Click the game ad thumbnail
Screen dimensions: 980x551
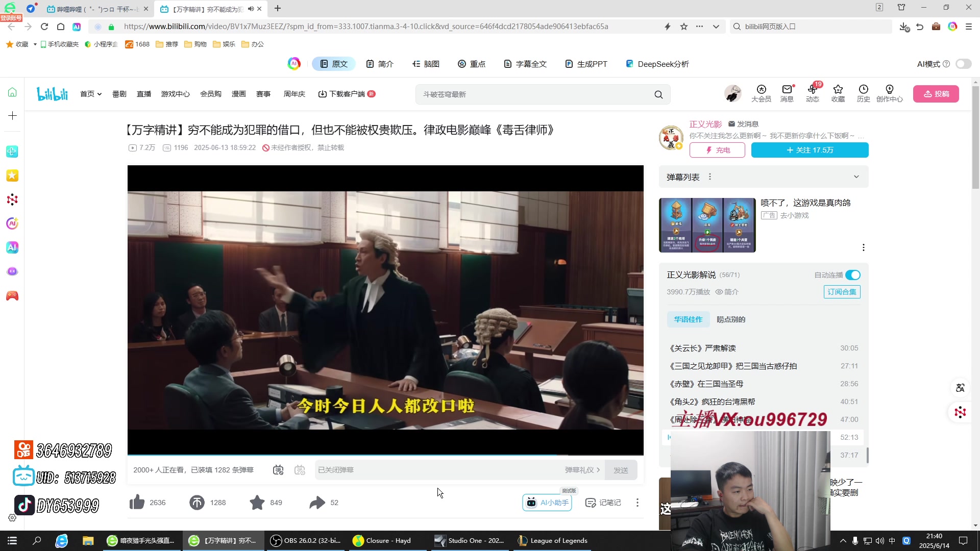click(x=707, y=225)
